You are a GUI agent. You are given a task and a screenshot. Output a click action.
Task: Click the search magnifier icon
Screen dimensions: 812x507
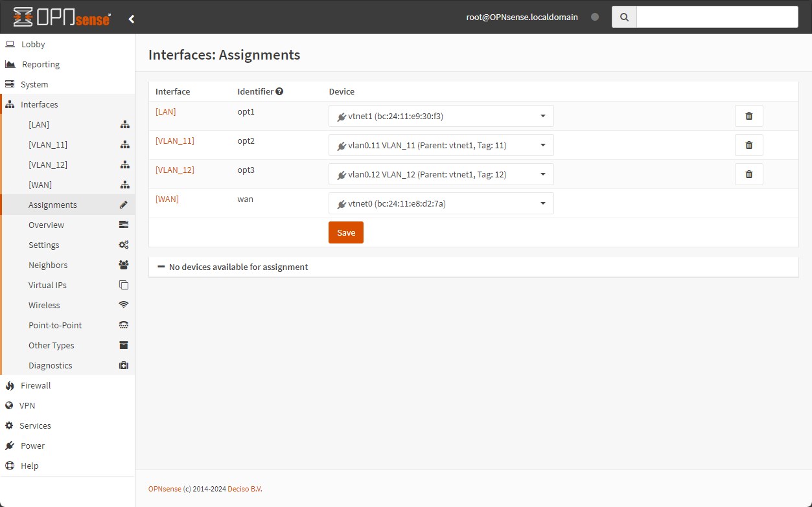624,17
